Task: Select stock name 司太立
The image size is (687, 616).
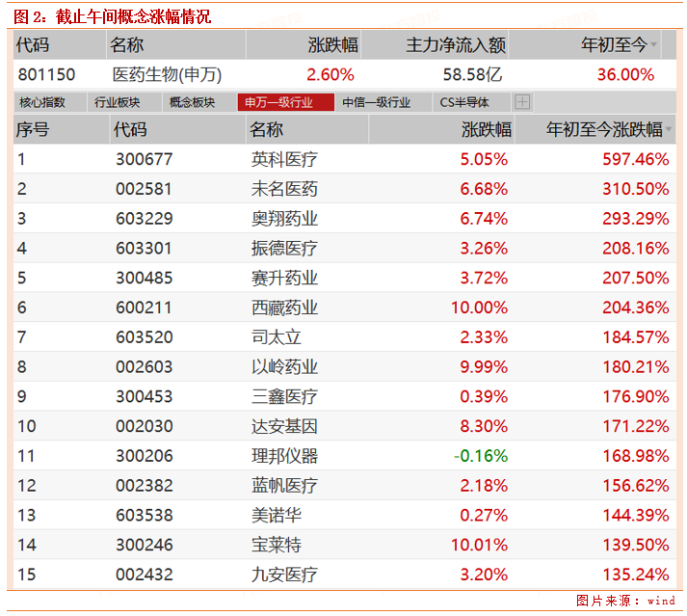Action: pyautogui.click(x=277, y=337)
